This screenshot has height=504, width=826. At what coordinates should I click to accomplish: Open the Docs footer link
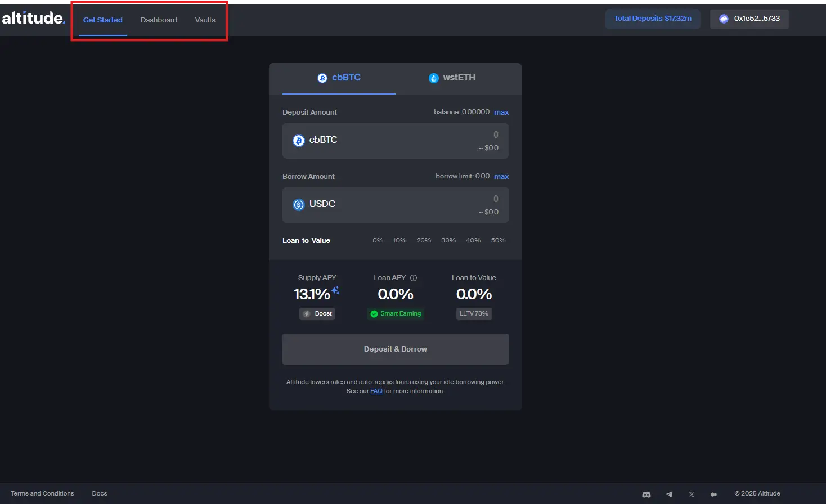point(100,493)
